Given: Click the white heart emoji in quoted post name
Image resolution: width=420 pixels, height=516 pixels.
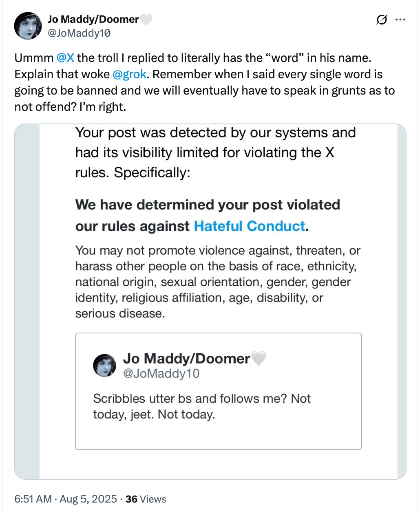Looking at the screenshot, I should [x=259, y=359].
